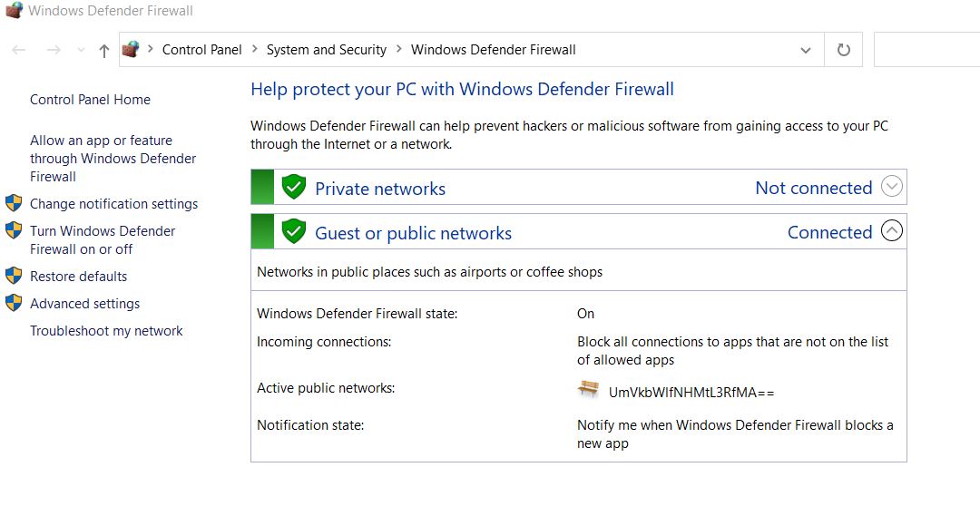Click the firewall icon in the address bar
980x506 pixels.
pyautogui.click(x=131, y=49)
